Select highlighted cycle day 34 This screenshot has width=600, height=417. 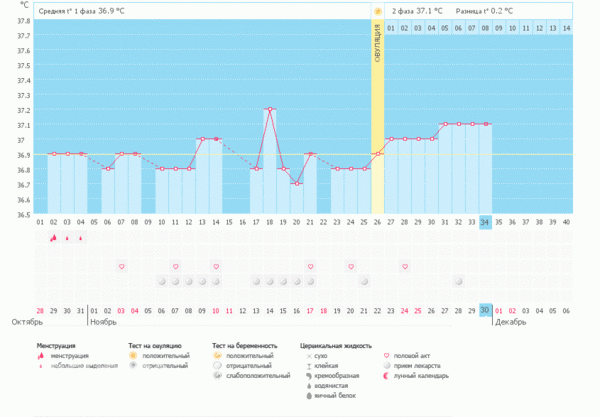pyautogui.click(x=485, y=222)
